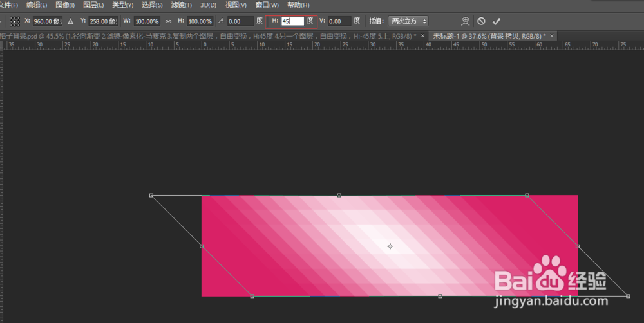The image size is (644, 323).
Task: Click the top-right transform handle
Action: (527, 196)
